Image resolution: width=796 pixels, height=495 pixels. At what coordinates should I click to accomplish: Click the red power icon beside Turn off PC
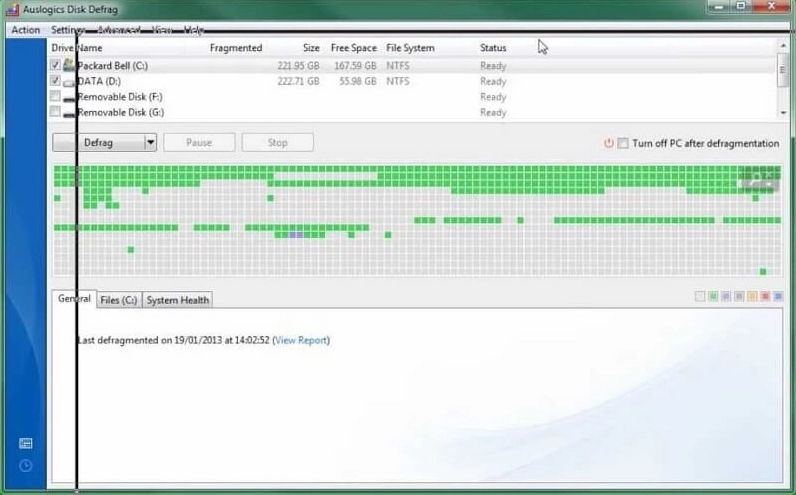[x=608, y=143]
